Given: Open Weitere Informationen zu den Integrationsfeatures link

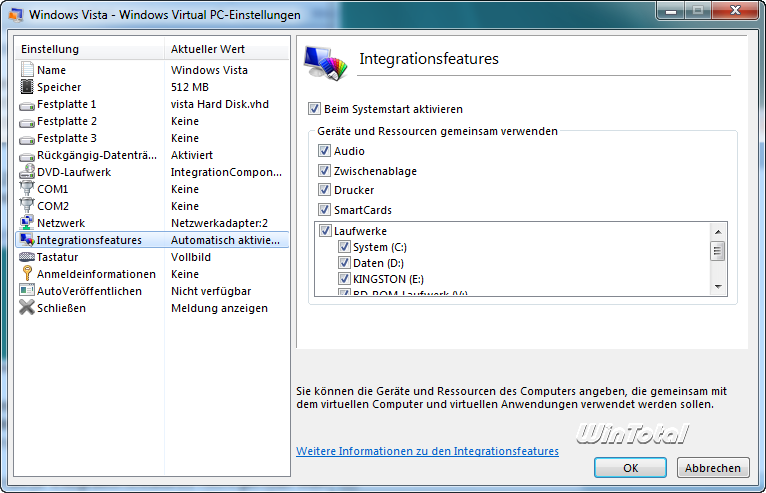Looking at the screenshot, I should click(x=427, y=451).
